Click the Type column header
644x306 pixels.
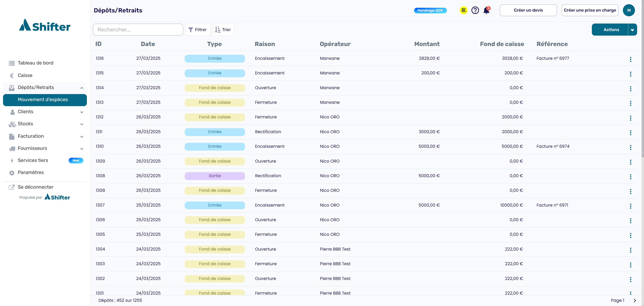(x=214, y=44)
